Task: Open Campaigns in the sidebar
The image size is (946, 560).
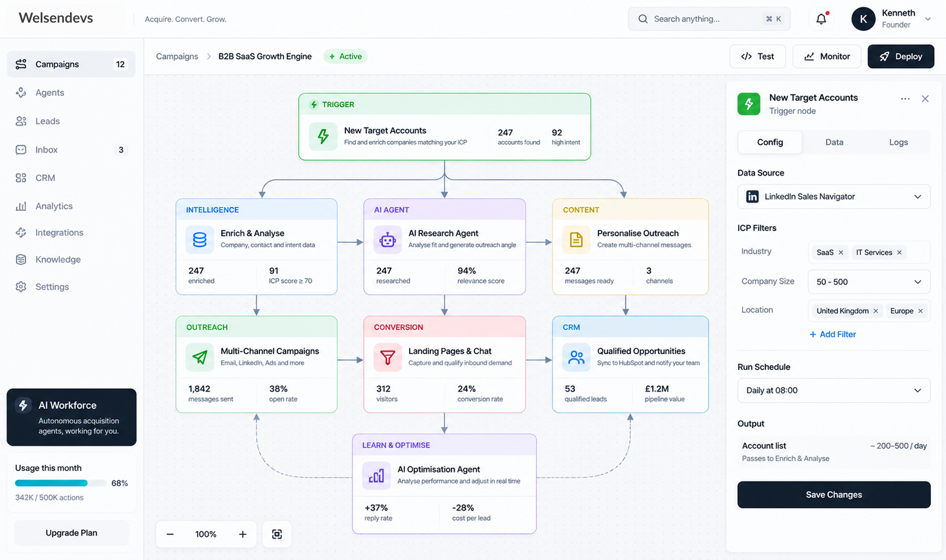Action: [x=71, y=64]
